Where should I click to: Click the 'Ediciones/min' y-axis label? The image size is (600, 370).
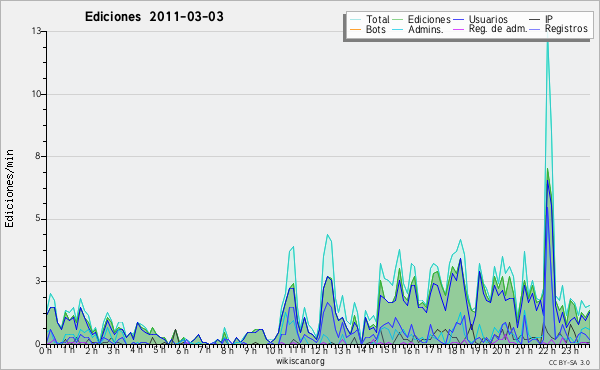(9, 188)
